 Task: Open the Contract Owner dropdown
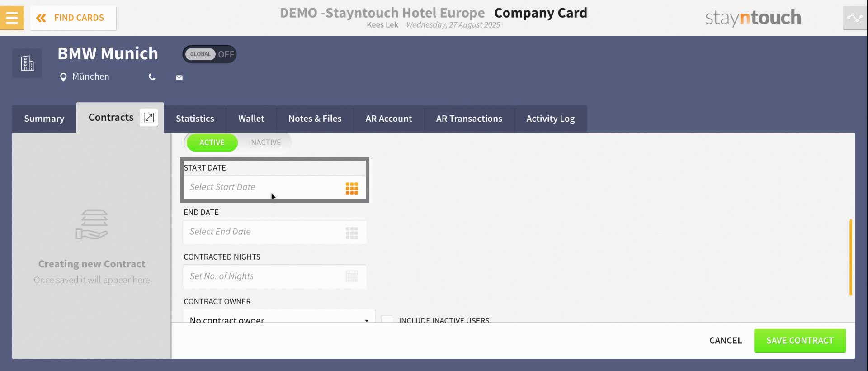click(x=279, y=317)
